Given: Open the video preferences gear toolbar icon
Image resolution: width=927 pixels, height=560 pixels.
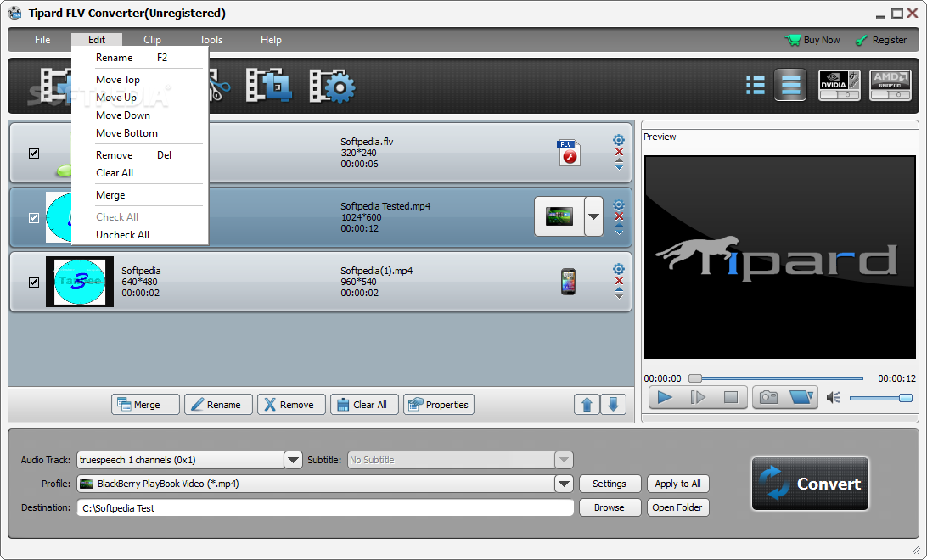Looking at the screenshot, I should 332,87.
